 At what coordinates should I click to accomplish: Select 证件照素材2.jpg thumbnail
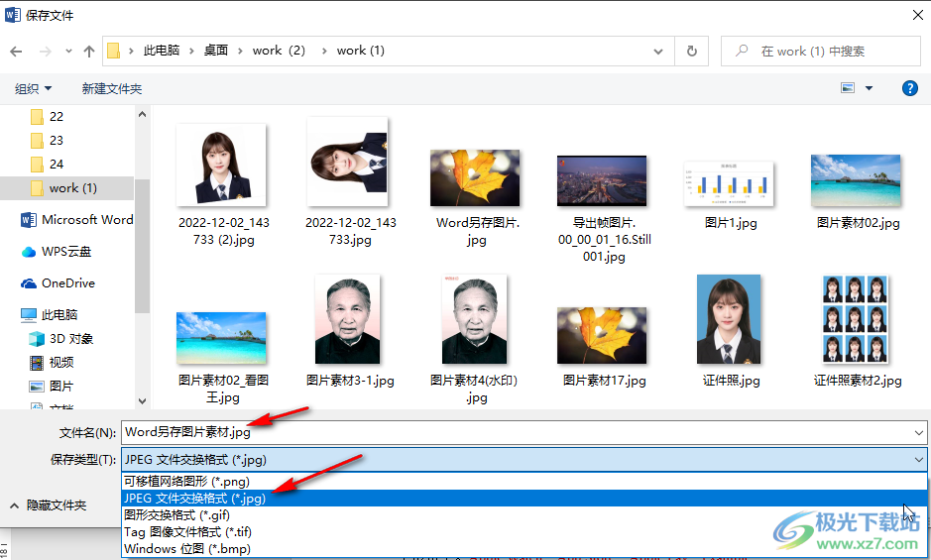coord(856,319)
